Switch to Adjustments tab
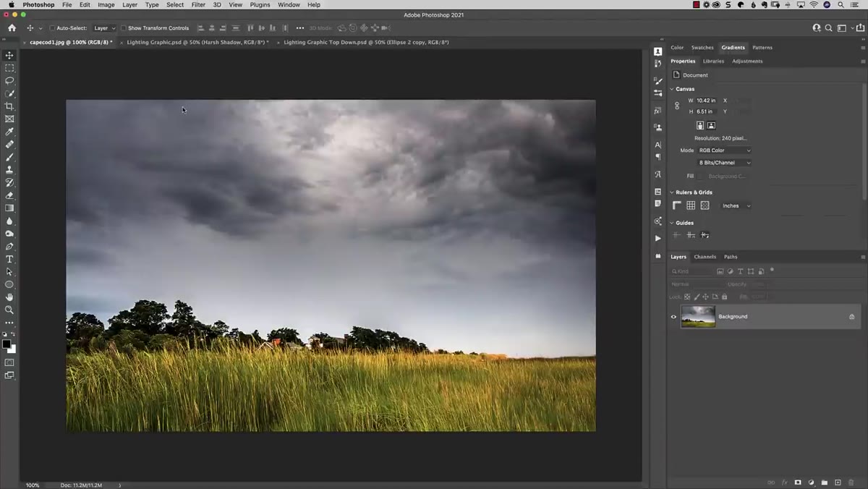The image size is (868, 489). [x=747, y=61]
